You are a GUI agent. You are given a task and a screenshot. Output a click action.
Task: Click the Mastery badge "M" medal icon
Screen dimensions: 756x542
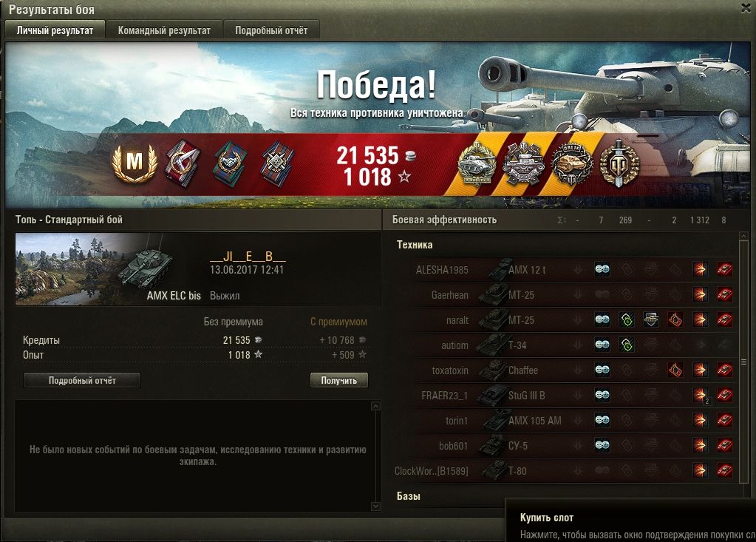point(134,163)
